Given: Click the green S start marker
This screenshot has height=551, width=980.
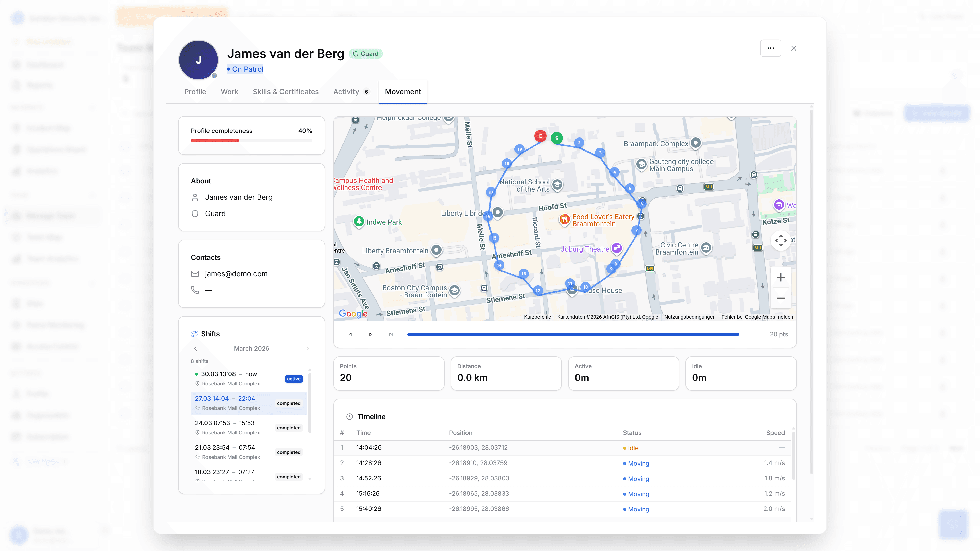Looking at the screenshot, I should tap(557, 138).
